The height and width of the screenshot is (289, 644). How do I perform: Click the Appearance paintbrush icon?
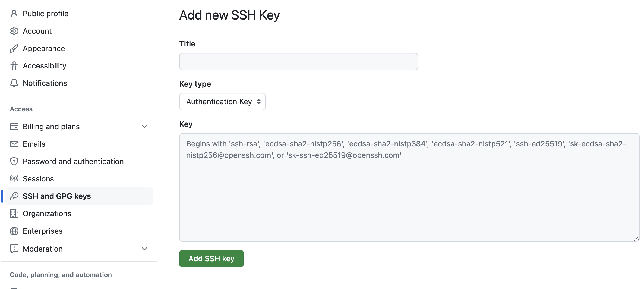(14, 48)
